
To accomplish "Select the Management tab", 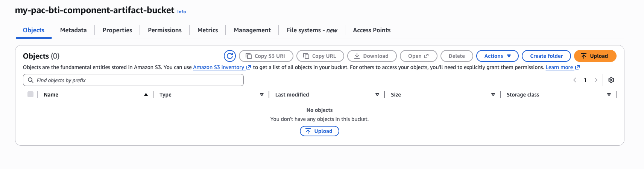I will 252,30.
